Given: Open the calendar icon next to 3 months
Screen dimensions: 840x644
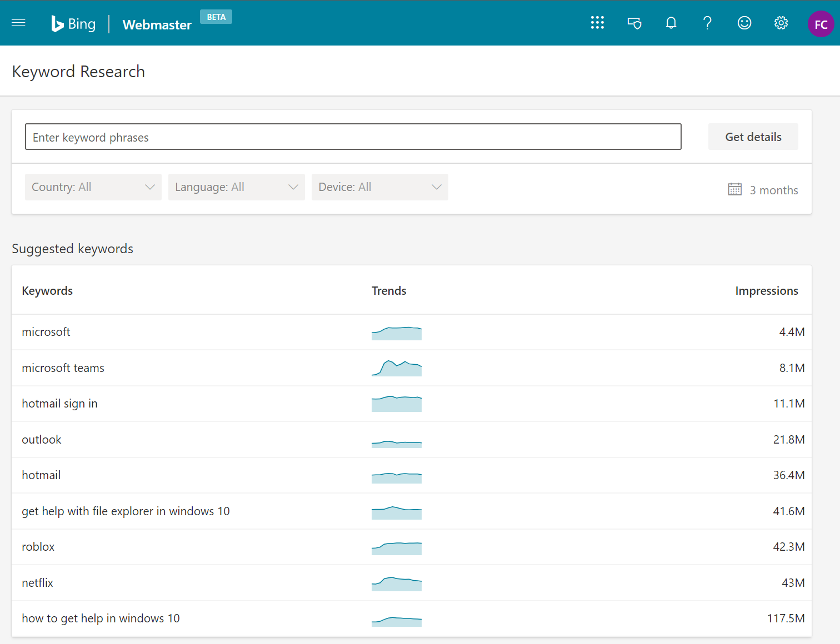Looking at the screenshot, I should 734,189.
